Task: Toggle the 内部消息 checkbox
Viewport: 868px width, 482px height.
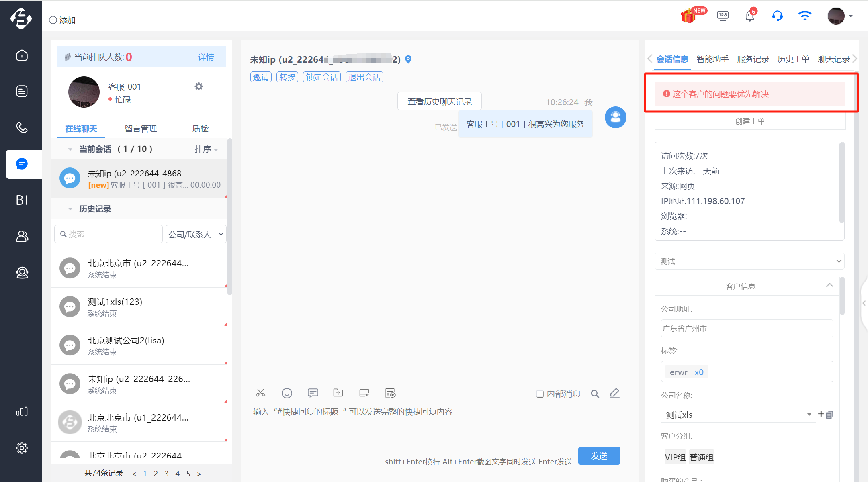Action: 540,394
